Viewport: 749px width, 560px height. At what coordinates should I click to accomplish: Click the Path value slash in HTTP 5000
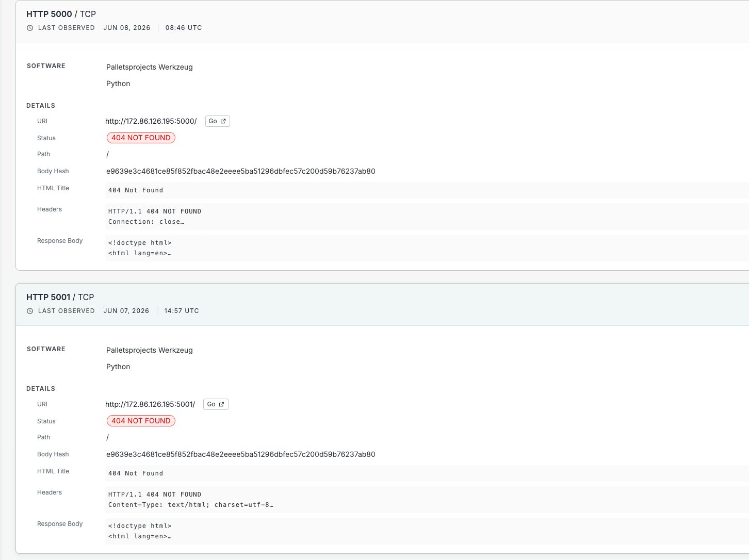pos(107,154)
